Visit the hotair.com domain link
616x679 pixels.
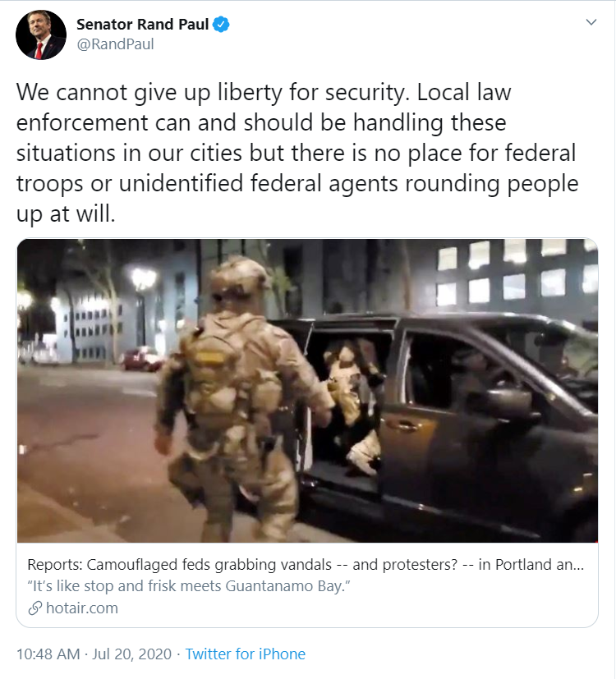[x=82, y=608]
